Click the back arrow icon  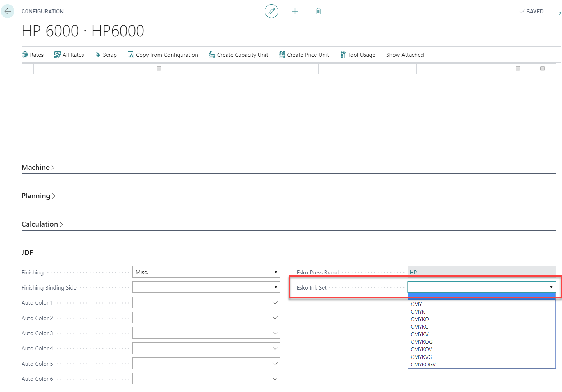(8, 11)
